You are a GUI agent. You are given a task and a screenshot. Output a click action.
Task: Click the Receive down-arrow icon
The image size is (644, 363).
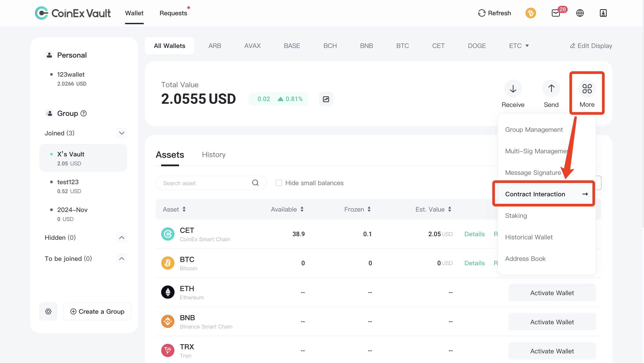click(513, 89)
